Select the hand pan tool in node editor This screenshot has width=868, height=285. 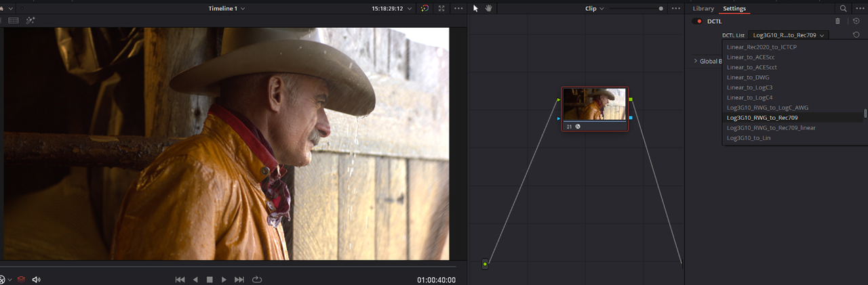pyautogui.click(x=488, y=8)
